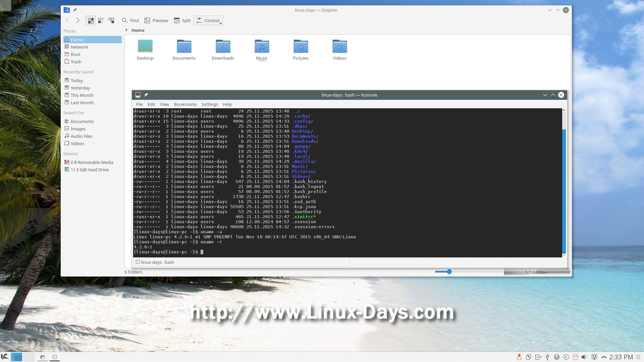
Task: Toggle Split view in Dolphin
Action: [182, 20]
